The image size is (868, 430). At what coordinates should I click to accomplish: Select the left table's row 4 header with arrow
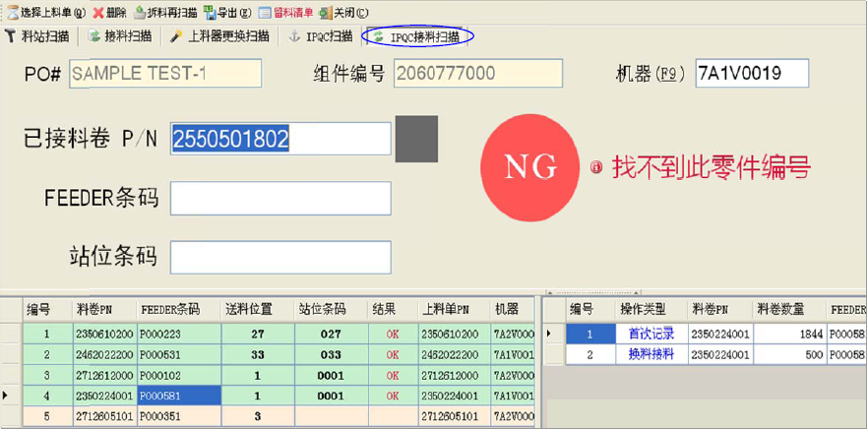tap(11, 397)
